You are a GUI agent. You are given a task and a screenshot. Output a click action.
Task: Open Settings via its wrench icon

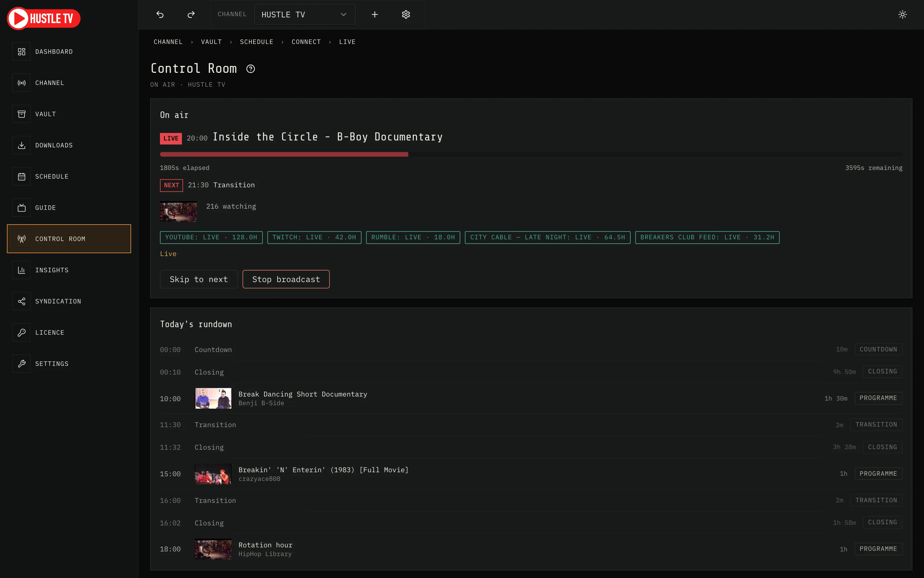pyautogui.click(x=21, y=364)
